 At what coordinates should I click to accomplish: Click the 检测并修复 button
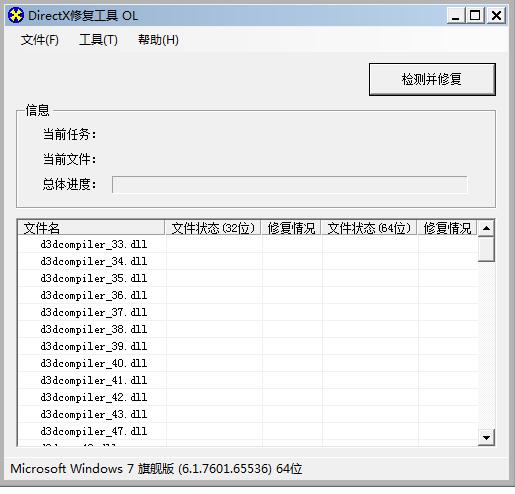tap(432, 79)
